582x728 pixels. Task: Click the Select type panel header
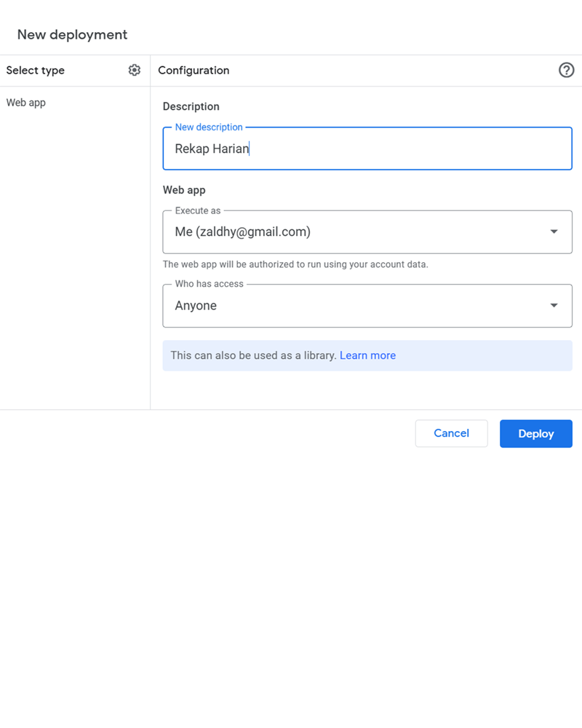35,71
